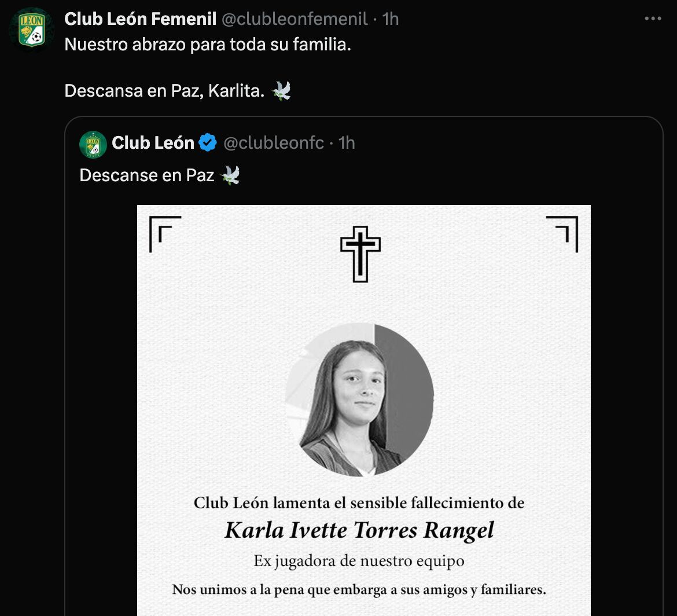Image resolution: width=677 pixels, height=616 pixels.
Task: Open the circular portrait photo
Action: 359,399
